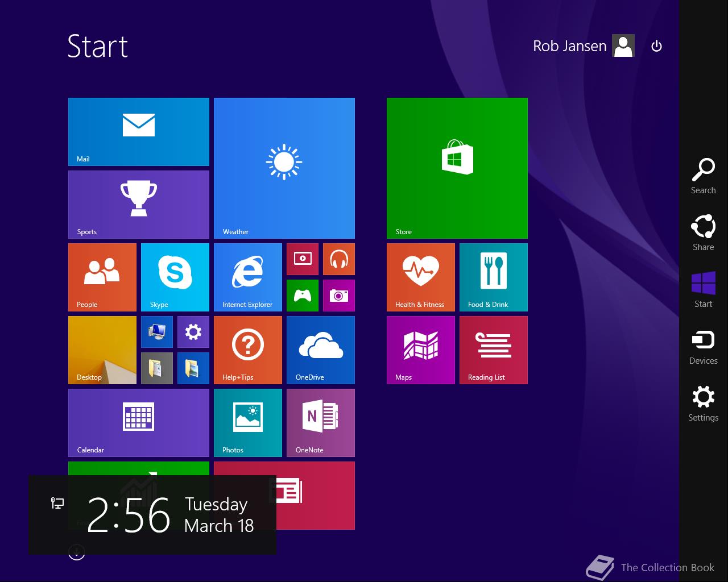Launch the OneNote tile

tap(321, 423)
